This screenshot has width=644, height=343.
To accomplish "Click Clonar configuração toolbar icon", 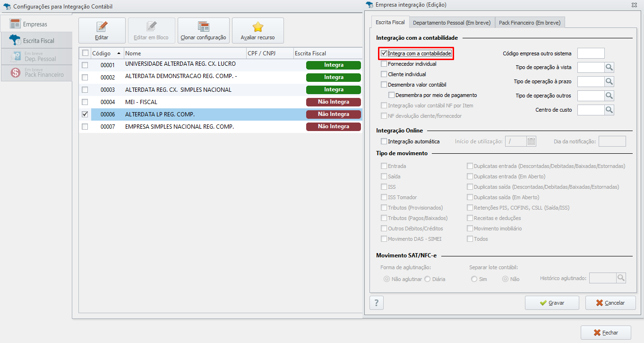I will (204, 26).
